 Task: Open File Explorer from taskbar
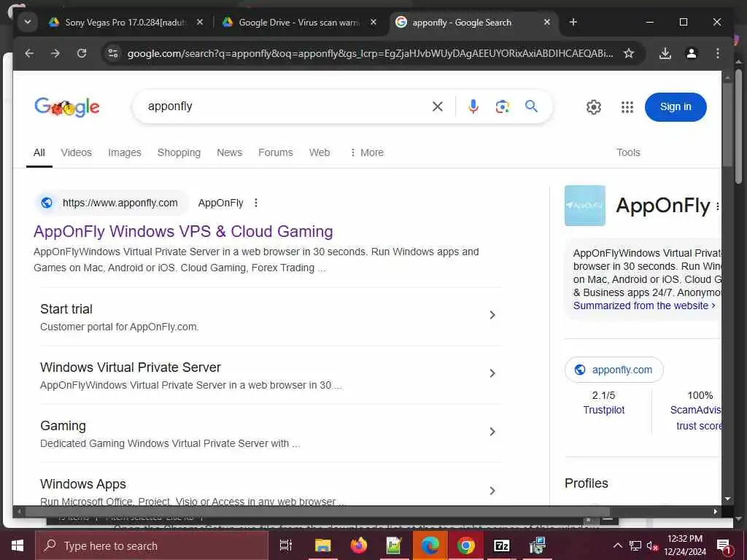click(322, 545)
